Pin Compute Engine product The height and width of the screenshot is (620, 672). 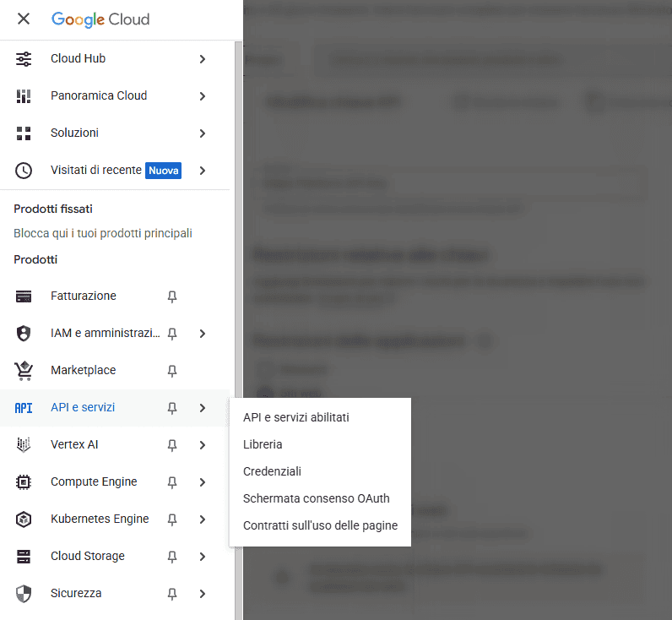click(x=172, y=483)
